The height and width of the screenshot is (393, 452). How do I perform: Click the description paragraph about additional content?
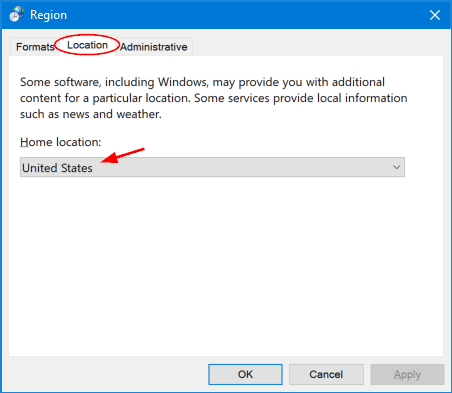pos(213,98)
